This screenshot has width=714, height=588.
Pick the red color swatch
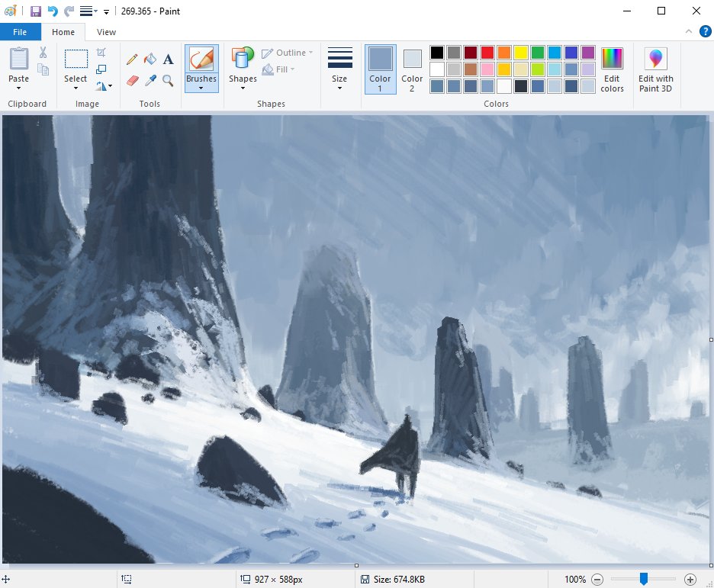pyautogui.click(x=487, y=53)
